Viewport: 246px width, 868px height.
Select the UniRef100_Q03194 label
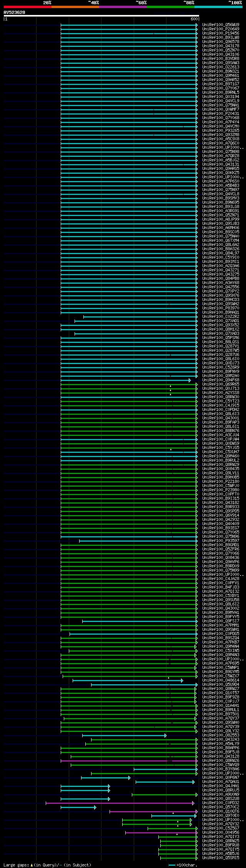pos(221,96)
